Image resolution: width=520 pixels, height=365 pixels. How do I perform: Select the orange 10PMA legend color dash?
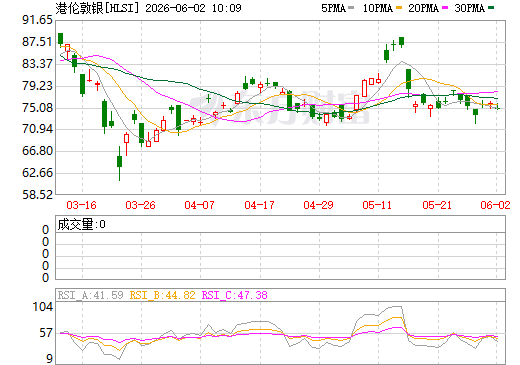(x=399, y=7)
